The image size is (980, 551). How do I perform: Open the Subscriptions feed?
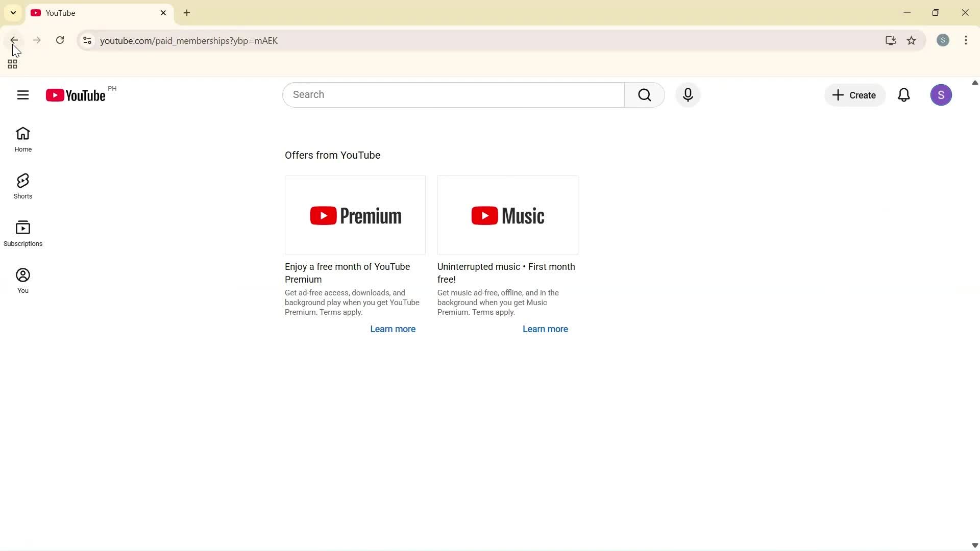coord(23,233)
